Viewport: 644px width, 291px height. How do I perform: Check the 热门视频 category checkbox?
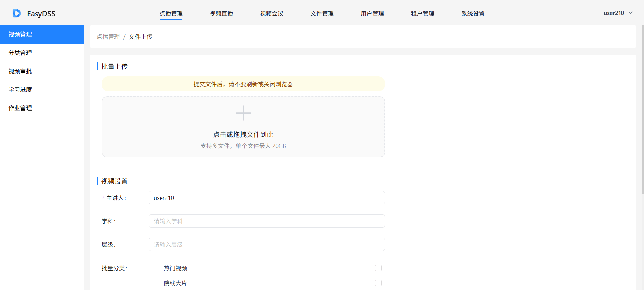(378, 268)
